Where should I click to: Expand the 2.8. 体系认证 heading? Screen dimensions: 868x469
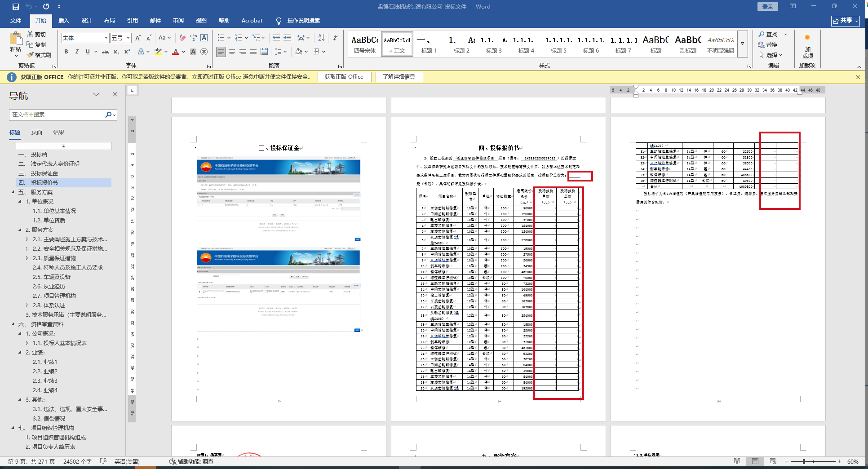click(27, 305)
